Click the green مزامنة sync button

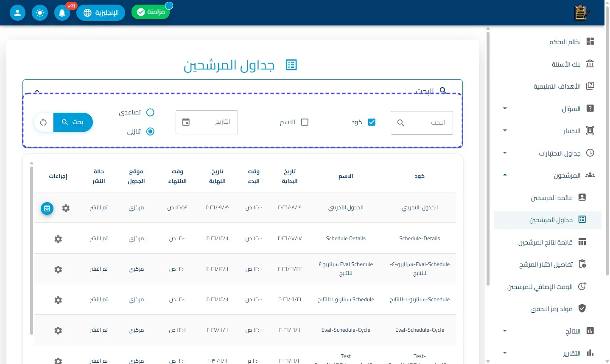point(151,12)
